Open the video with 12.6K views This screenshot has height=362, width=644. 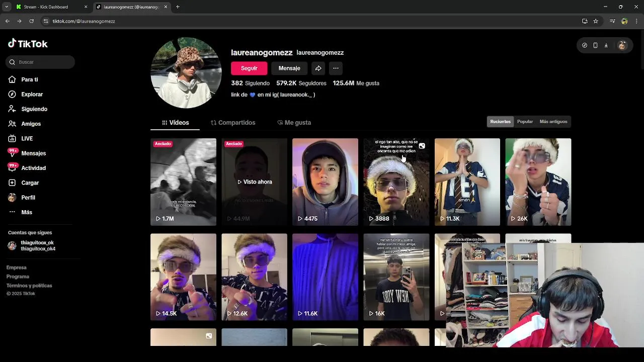(x=254, y=277)
